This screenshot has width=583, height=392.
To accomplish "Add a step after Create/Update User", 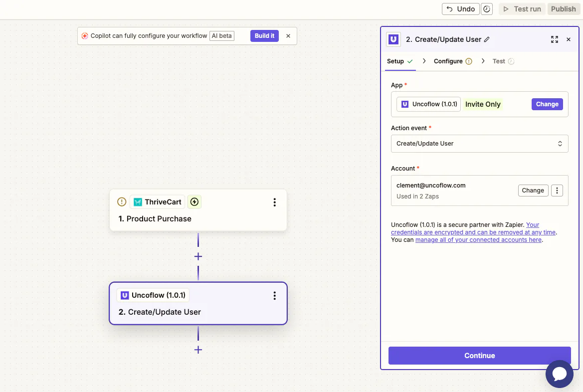I will tap(198, 350).
